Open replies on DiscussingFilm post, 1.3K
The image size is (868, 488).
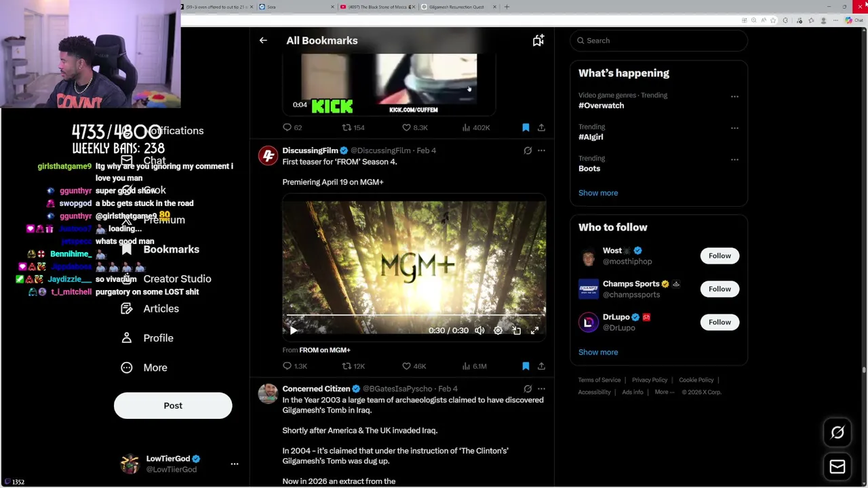tap(295, 366)
